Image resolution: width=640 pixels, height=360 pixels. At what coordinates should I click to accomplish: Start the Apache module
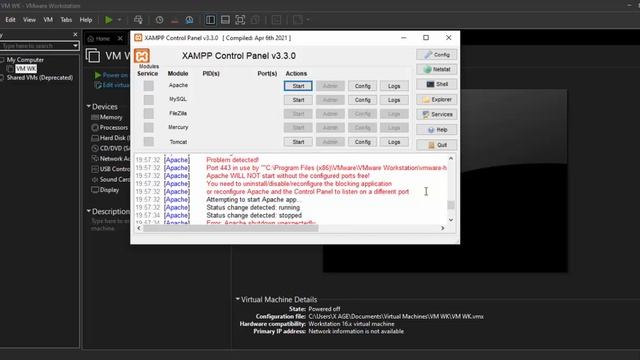(x=298, y=86)
